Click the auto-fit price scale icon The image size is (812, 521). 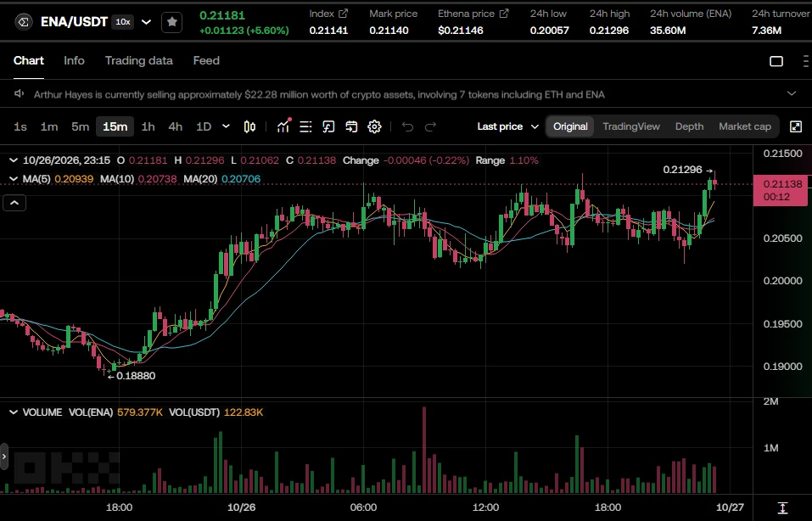pyautogui.click(x=782, y=507)
